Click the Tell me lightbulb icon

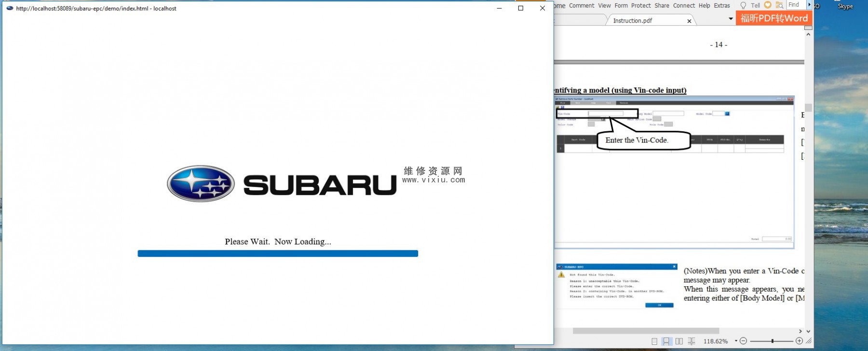[x=743, y=5]
